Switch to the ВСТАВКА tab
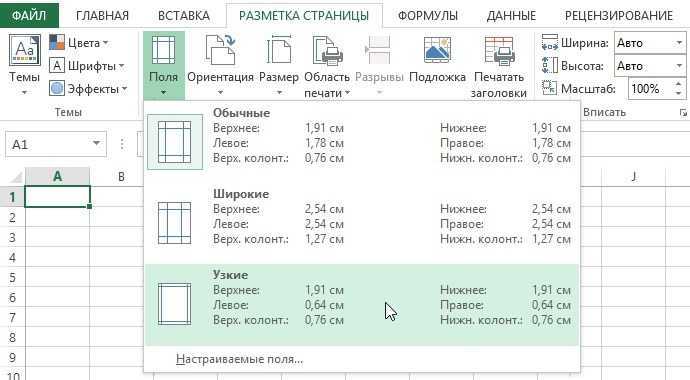 coord(184,15)
